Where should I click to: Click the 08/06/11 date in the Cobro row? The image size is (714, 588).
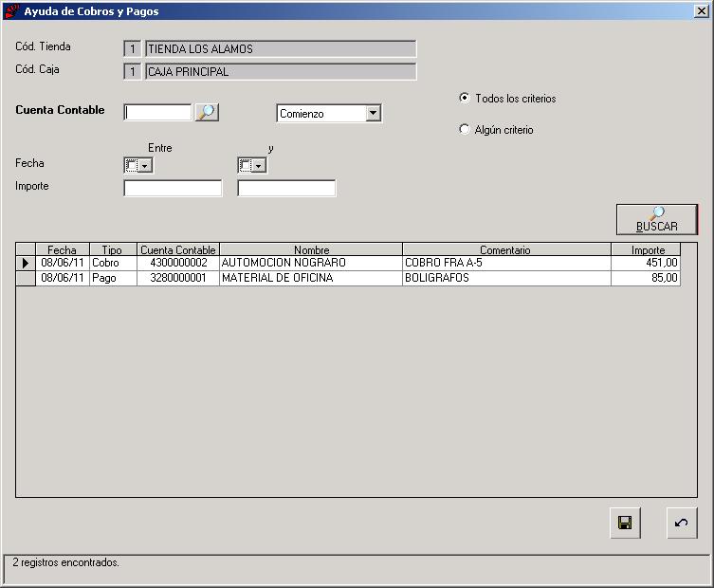pyautogui.click(x=63, y=263)
